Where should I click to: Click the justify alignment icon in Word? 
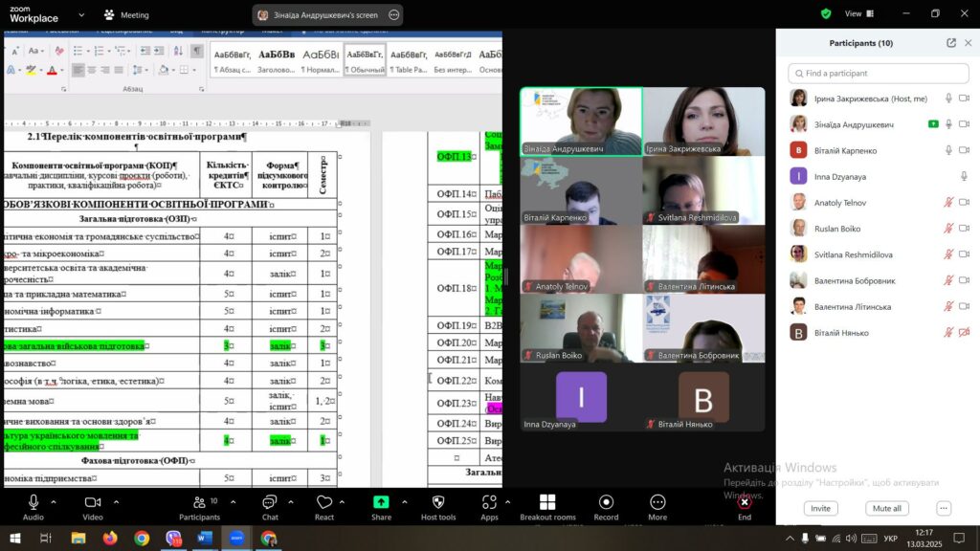pyautogui.click(x=119, y=70)
